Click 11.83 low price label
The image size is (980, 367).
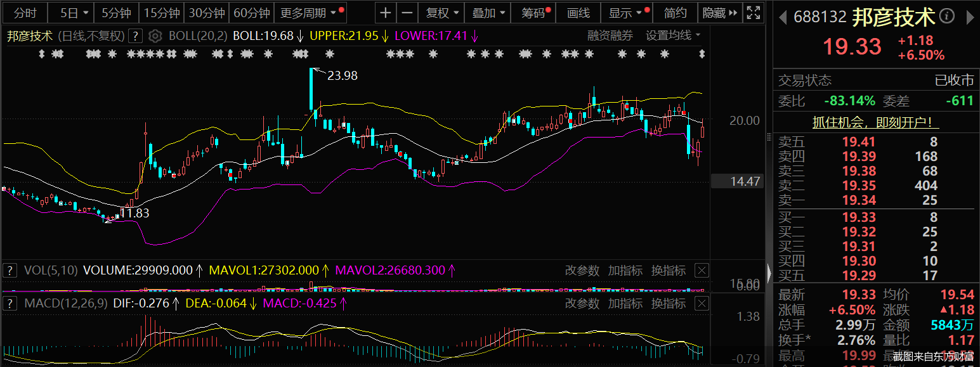(x=134, y=214)
